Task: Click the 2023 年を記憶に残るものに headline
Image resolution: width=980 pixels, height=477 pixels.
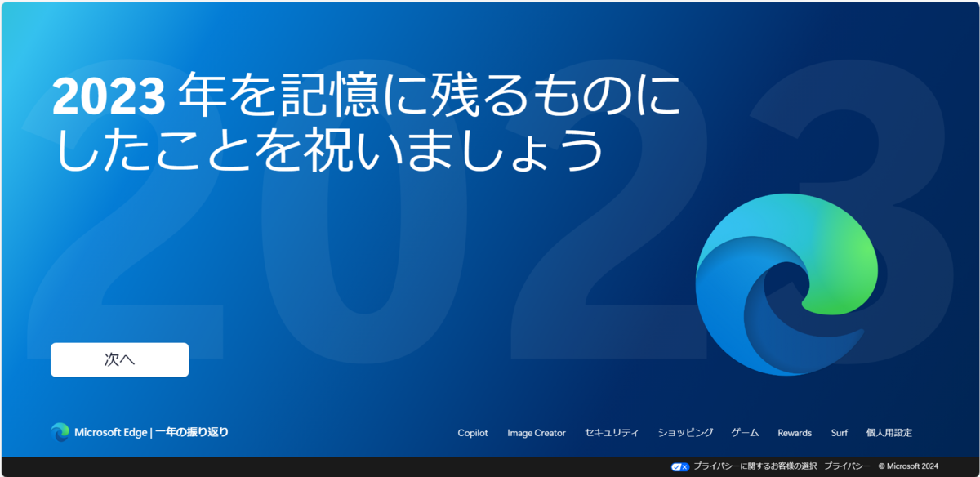Action: (366, 96)
